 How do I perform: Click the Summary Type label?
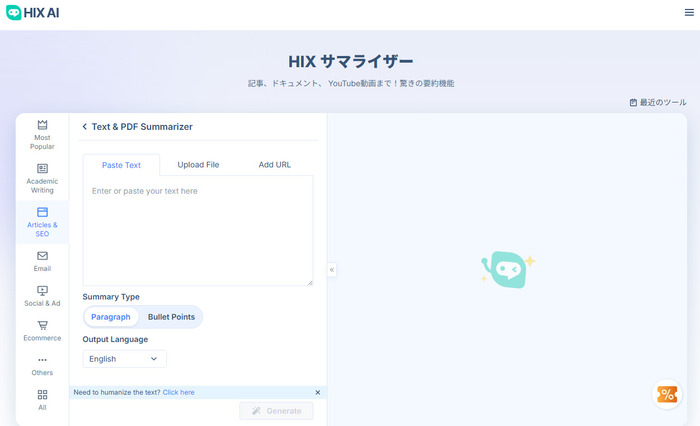pyautogui.click(x=111, y=297)
